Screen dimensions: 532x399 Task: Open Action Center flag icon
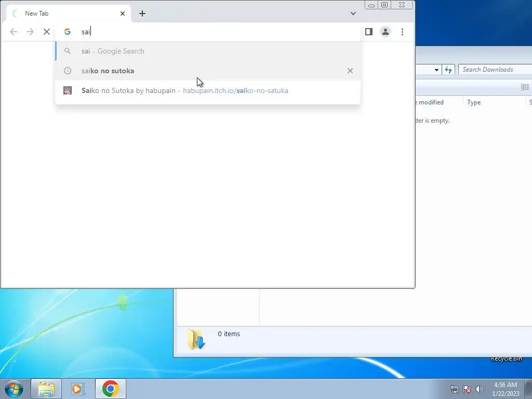[x=467, y=389]
